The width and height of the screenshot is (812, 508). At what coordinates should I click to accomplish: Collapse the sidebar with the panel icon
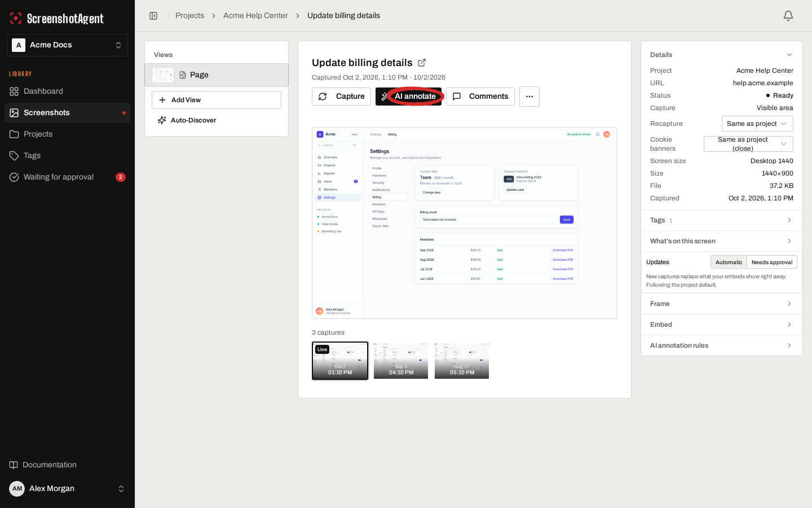click(153, 16)
